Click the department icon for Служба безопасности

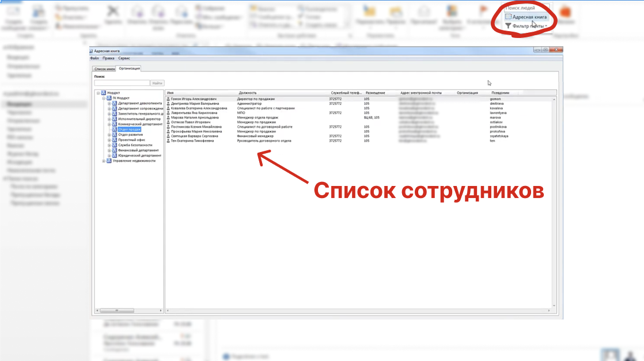114,145
